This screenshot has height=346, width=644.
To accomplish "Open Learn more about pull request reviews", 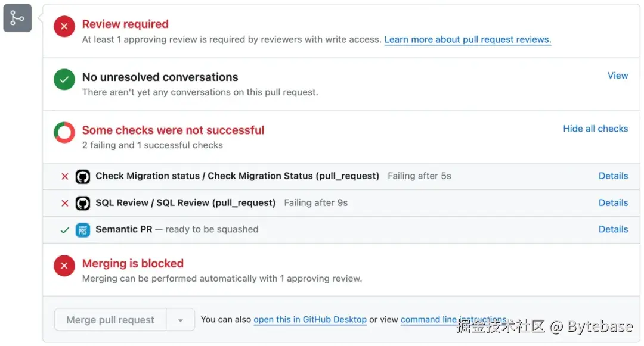I will click(467, 40).
